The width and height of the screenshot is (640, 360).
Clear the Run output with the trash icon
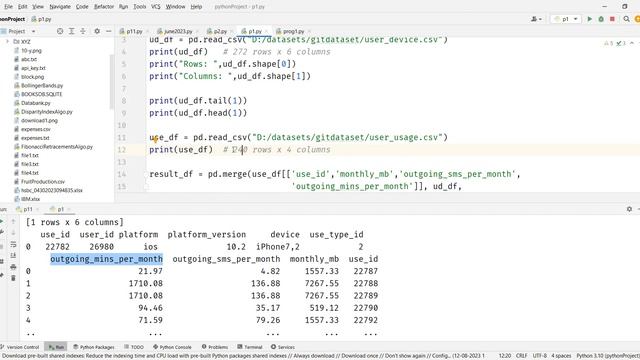pos(13,278)
